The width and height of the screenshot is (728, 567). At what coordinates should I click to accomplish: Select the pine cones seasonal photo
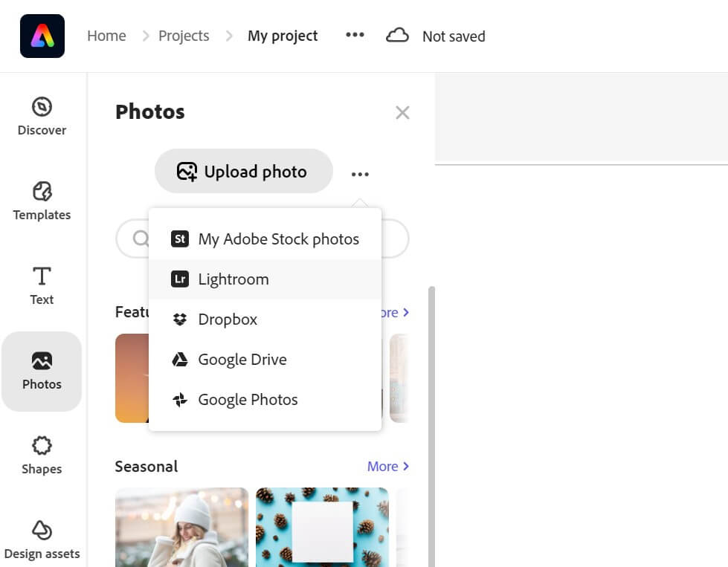(322, 526)
